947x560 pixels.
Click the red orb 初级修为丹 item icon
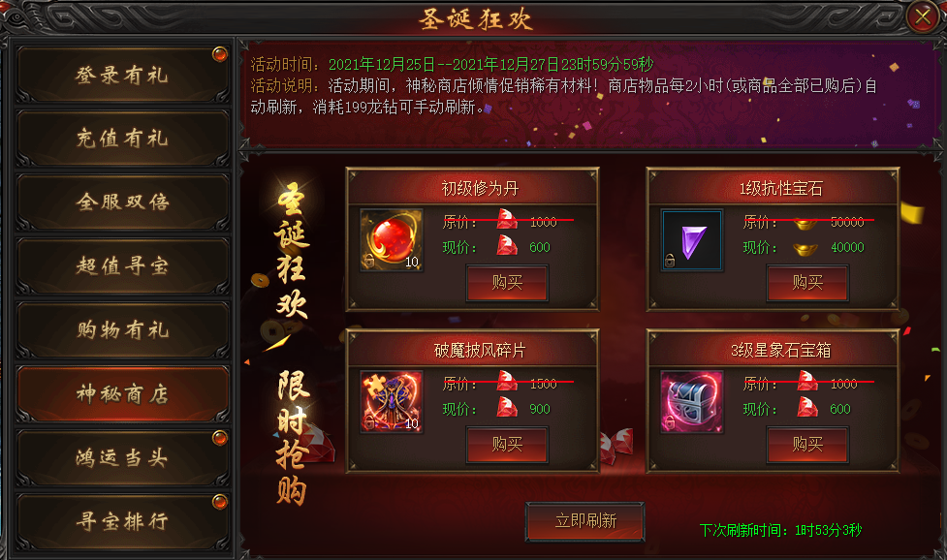click(392, 239)
